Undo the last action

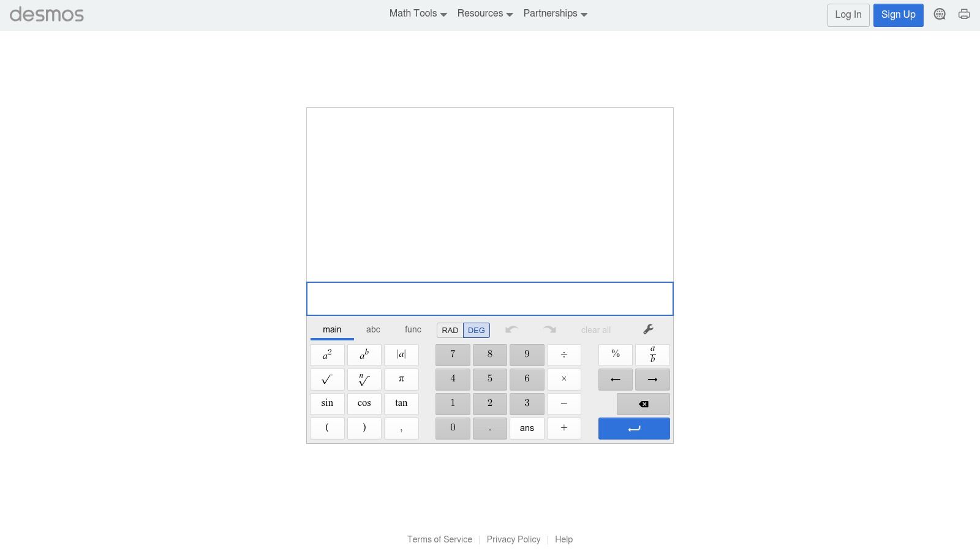click(x=511, y=329)
